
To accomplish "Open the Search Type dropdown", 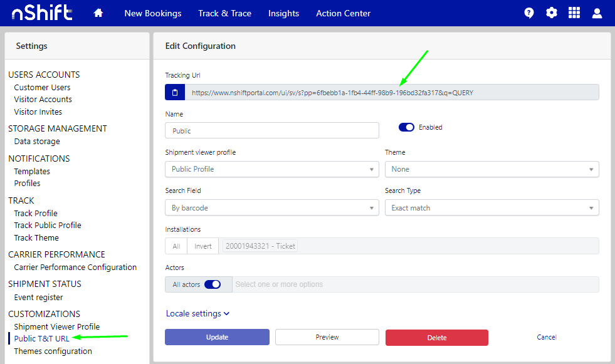I will click(491, 208).
